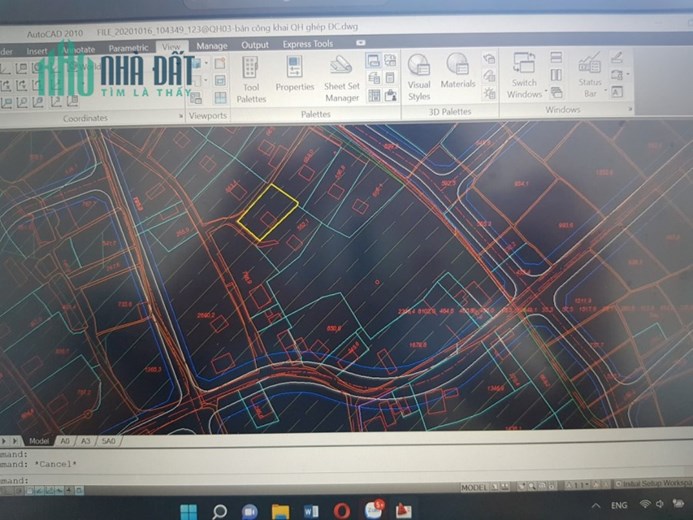Select the SA0 layout tab
Image resolution: width=693 pixels, height=520 pixels.
[x=108, y=441]
